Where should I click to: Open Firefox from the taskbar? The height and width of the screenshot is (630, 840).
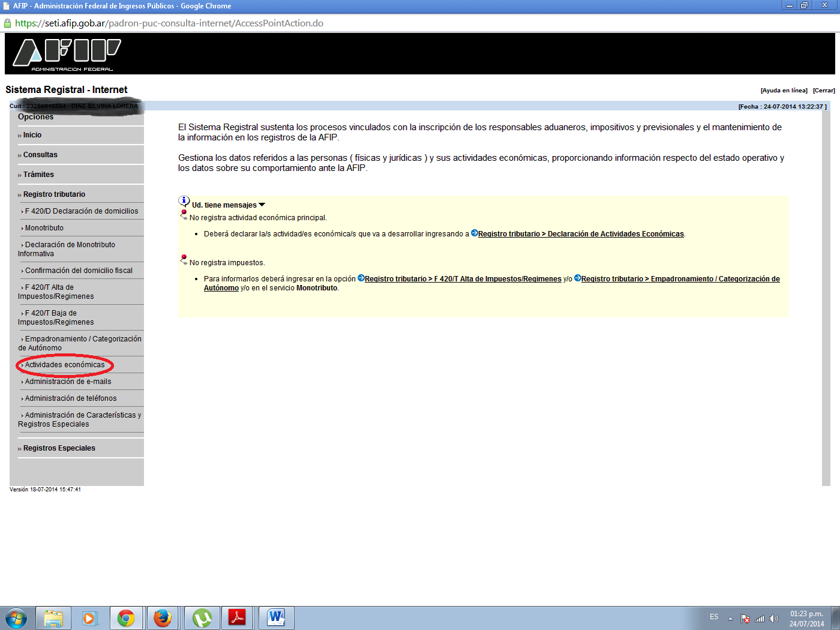(162, 618)
